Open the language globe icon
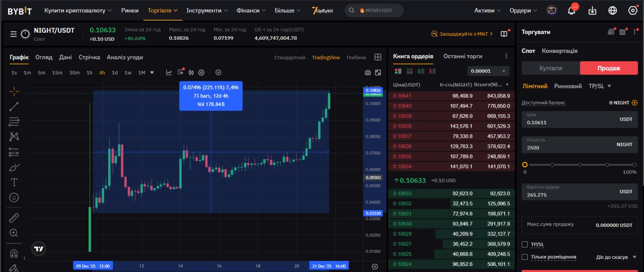644x272 pixels. pyautogui.click(x=612, y=11)
